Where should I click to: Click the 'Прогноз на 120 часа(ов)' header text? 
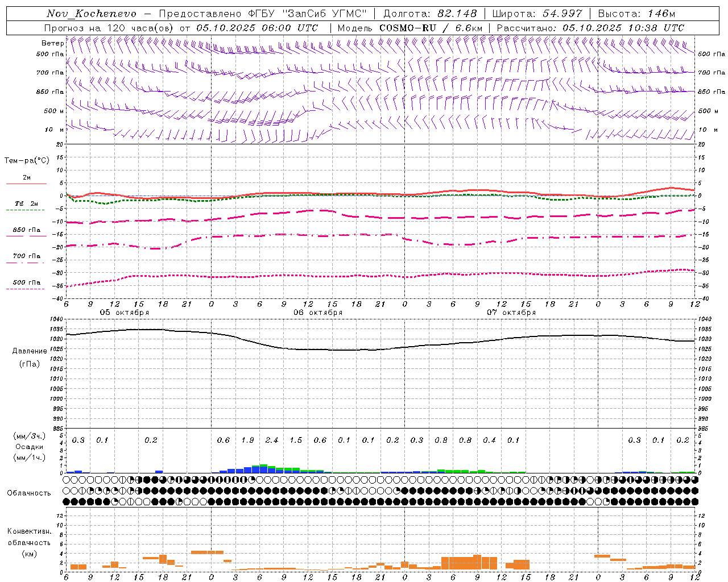coord(109,28)
